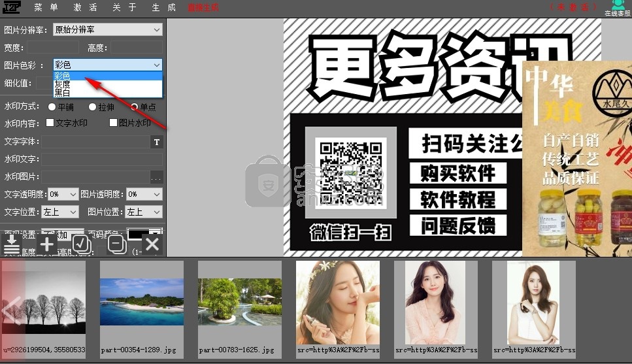Select the 平铺 watermark mode radio
This screenshot has height=364, width=632.
(x=52, y=107)
